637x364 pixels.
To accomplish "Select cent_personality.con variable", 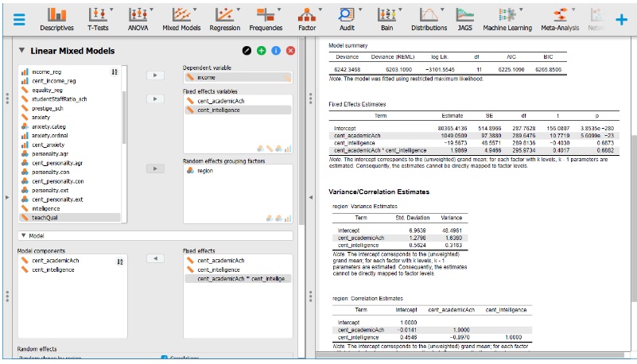I will click(70, 181).
